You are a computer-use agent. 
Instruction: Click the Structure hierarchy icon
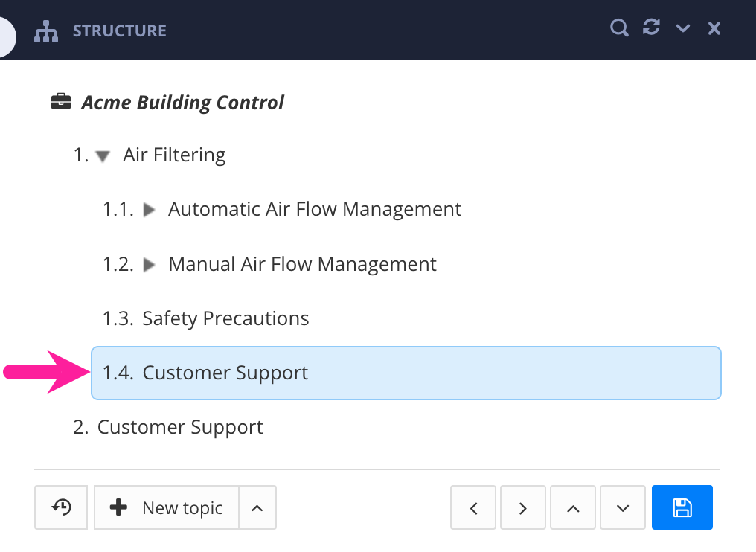[46, 31]
